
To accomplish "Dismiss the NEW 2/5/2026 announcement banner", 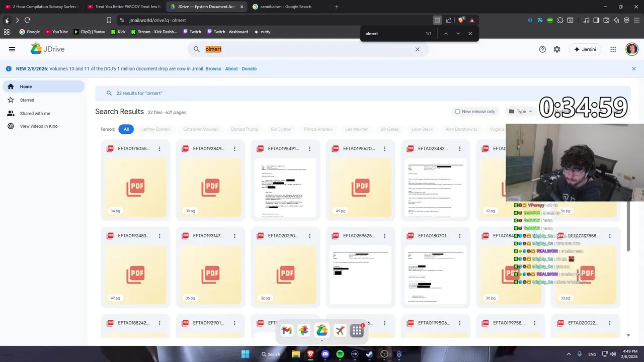I will coord(633,69).
